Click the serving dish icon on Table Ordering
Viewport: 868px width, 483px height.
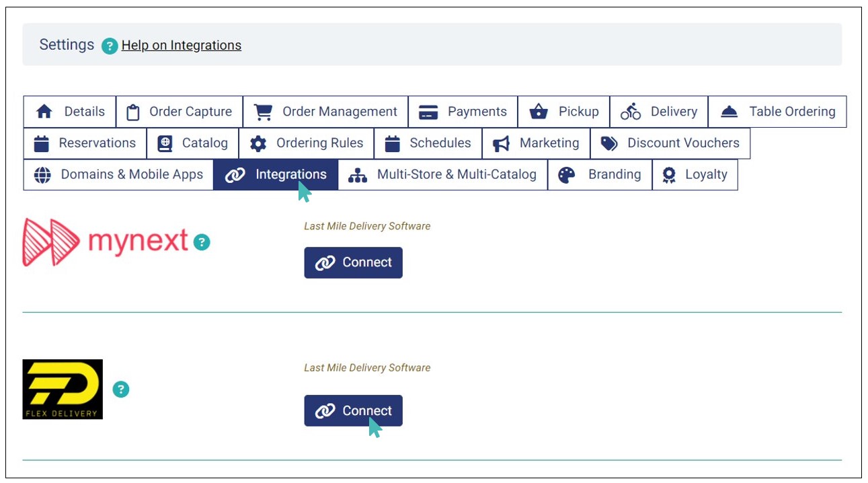point(729,112)
